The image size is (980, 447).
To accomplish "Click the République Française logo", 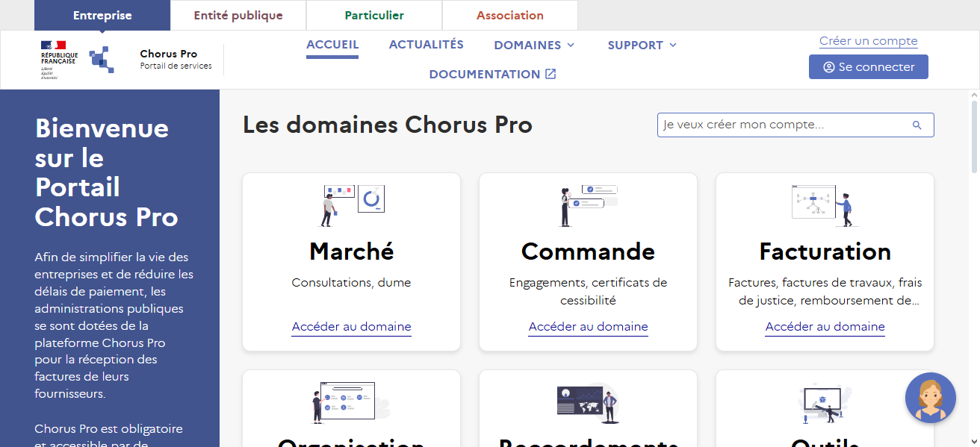I will (59, 59).
